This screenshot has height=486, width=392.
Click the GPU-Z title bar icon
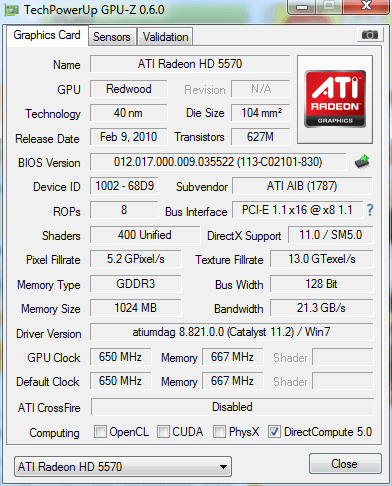click(11, 10)
